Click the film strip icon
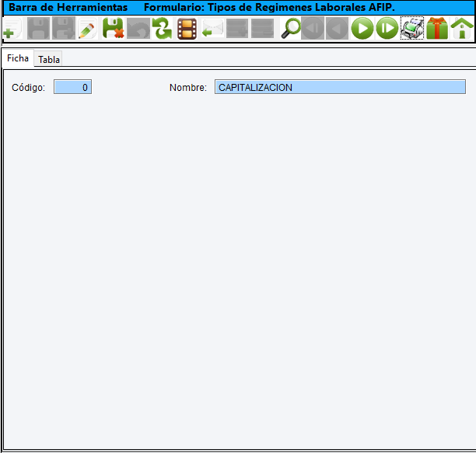476x453 pixels. pyautogui.click(x=187, y=29)
